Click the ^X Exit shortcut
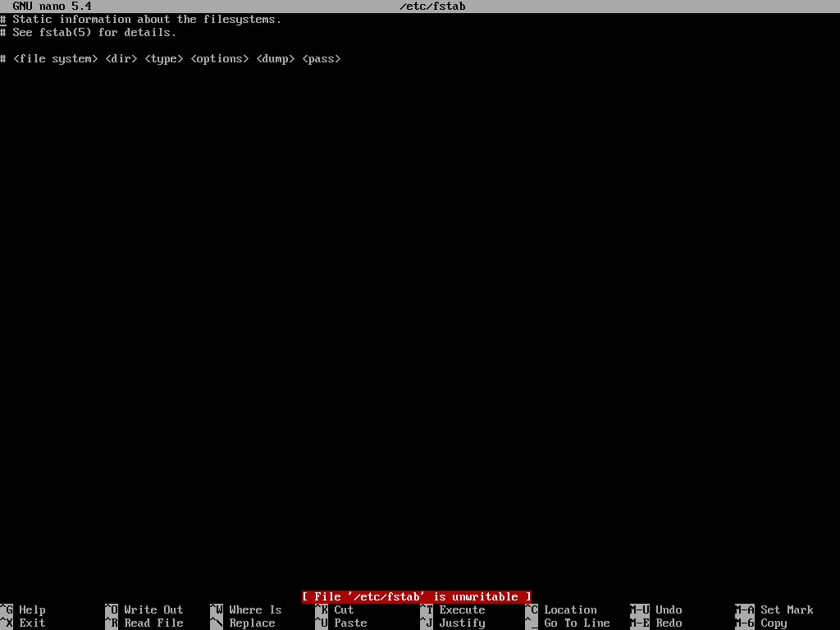The image size is (840, 630). point(23,623)
